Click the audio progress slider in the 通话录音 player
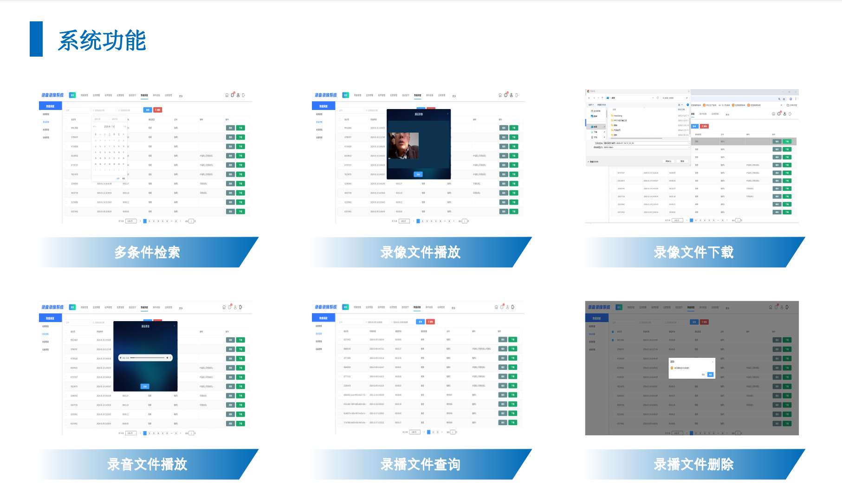Image resolution: width=842 pixels, height=504 pixels. coord(147,358)
